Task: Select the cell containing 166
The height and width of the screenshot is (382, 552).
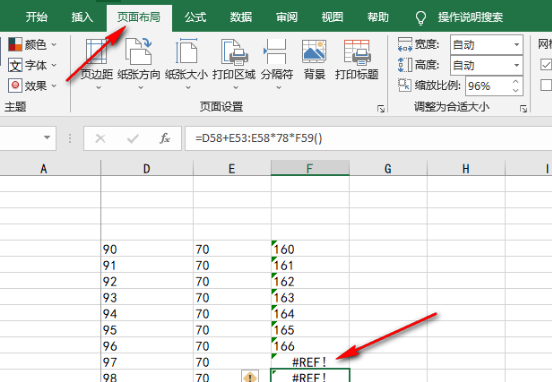Action: point(310,346)
